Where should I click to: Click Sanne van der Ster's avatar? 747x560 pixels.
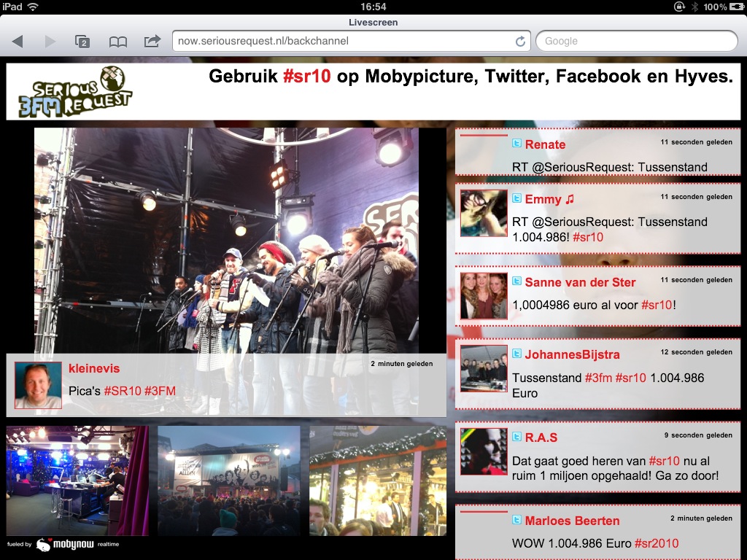[x=483, y=296]
